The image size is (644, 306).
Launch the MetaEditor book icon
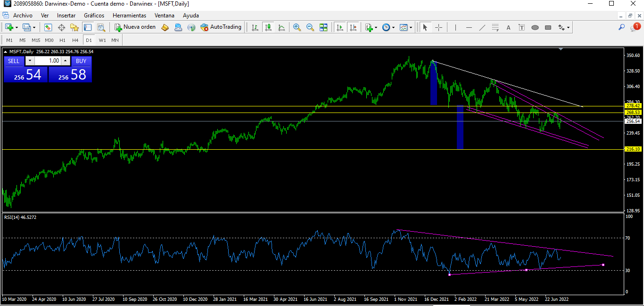tap(165, 27)
